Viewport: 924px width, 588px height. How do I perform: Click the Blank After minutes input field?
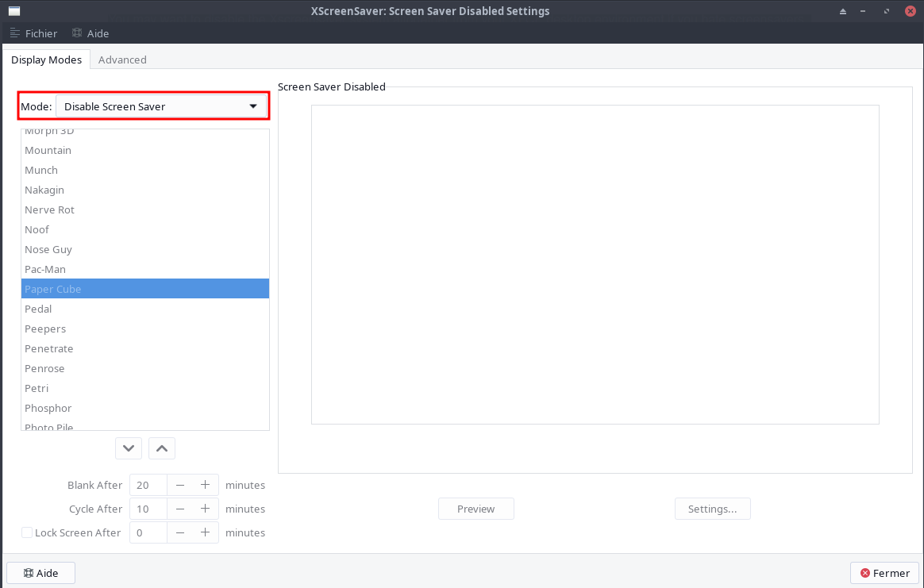tap(148, 485)
